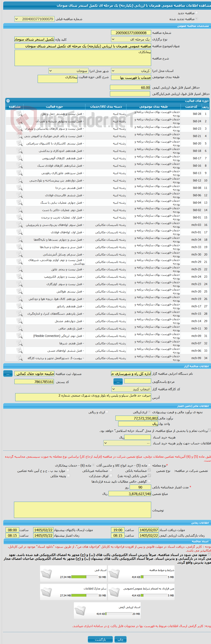Open حساب واریز هزینه خرید اسناد dropdown

[127, 443]
